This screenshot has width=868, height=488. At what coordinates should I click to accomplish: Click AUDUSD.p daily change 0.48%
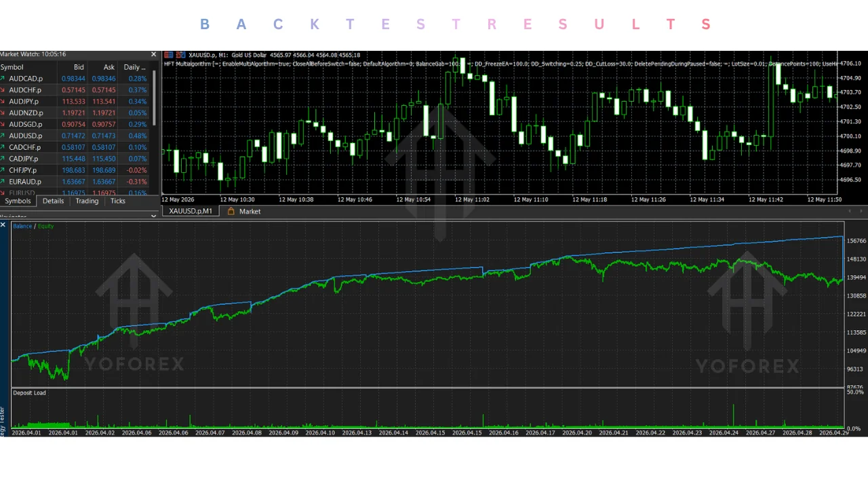138,136
